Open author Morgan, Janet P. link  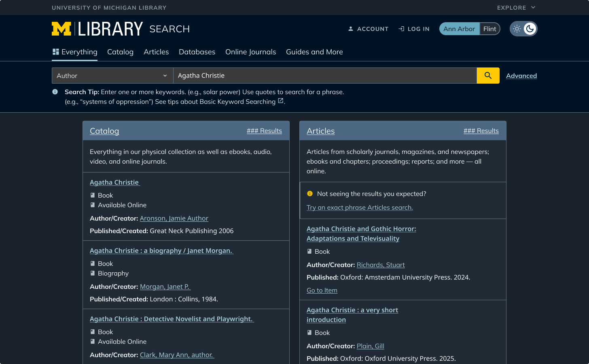click(x=165, y=286)
